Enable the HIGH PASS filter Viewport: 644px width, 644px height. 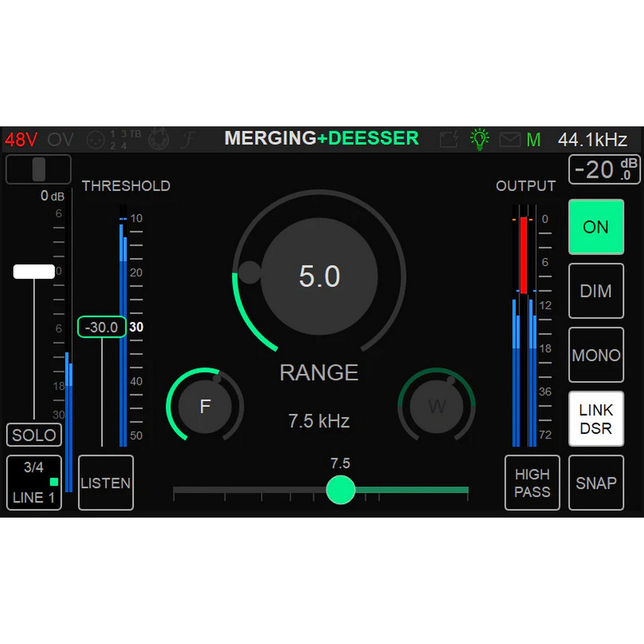(x=532, y=482)
